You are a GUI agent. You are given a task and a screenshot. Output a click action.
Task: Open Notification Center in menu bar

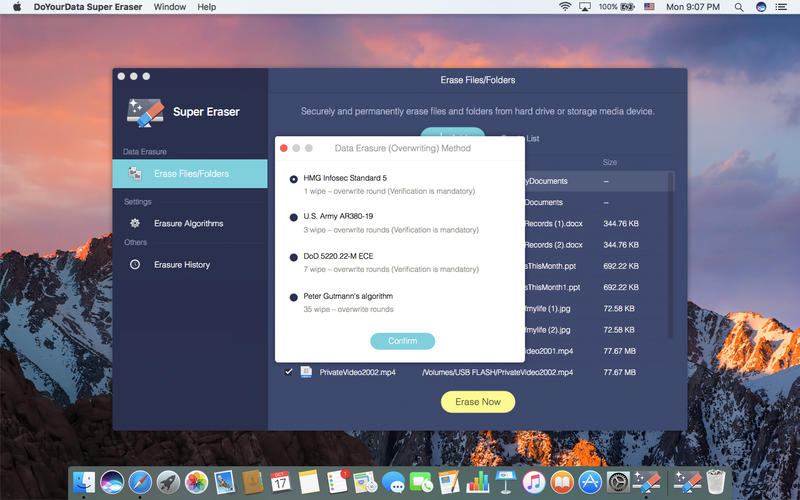click(x=781, y=7)
